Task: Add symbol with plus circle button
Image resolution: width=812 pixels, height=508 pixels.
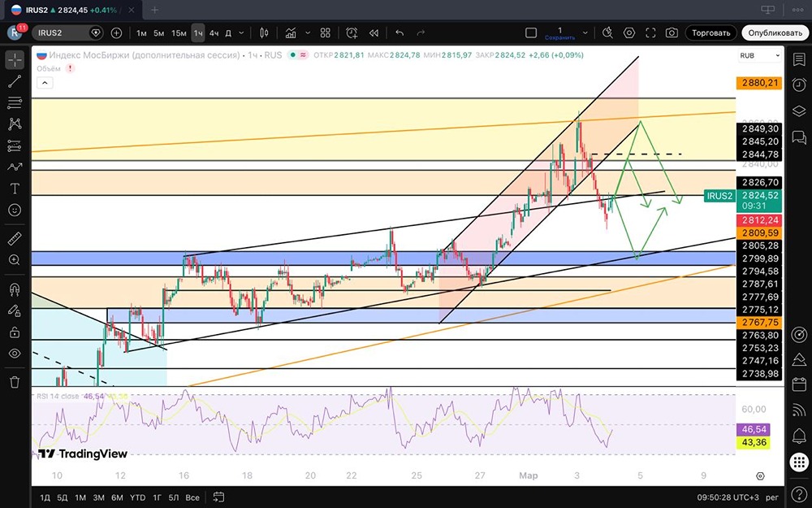Action: (116, 33)
